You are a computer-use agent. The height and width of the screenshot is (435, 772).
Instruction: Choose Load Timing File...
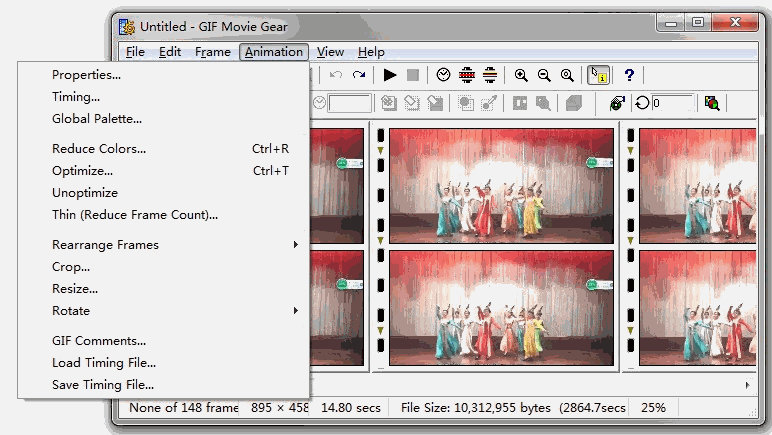pos(163,363)
